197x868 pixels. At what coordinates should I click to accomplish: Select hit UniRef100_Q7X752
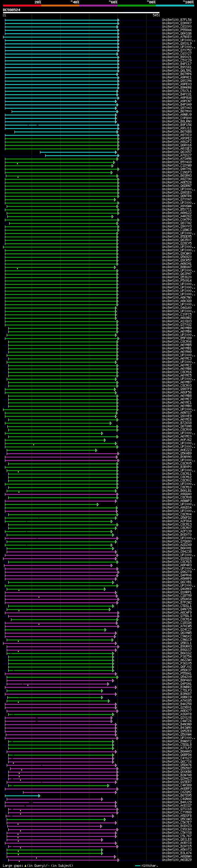click(177, 50)
